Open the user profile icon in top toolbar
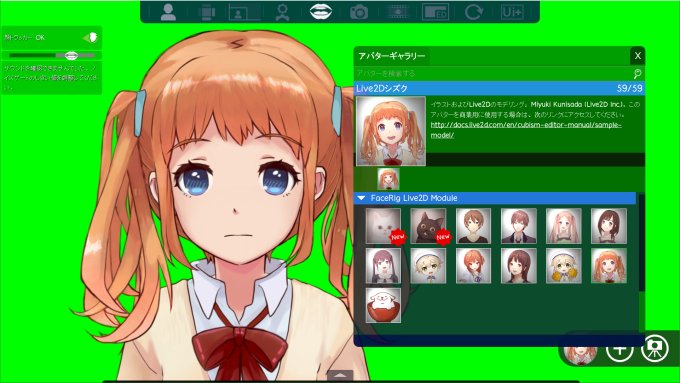Image resolution: width=680 pixels, height=383 pixels. click(x=168, y=12)
